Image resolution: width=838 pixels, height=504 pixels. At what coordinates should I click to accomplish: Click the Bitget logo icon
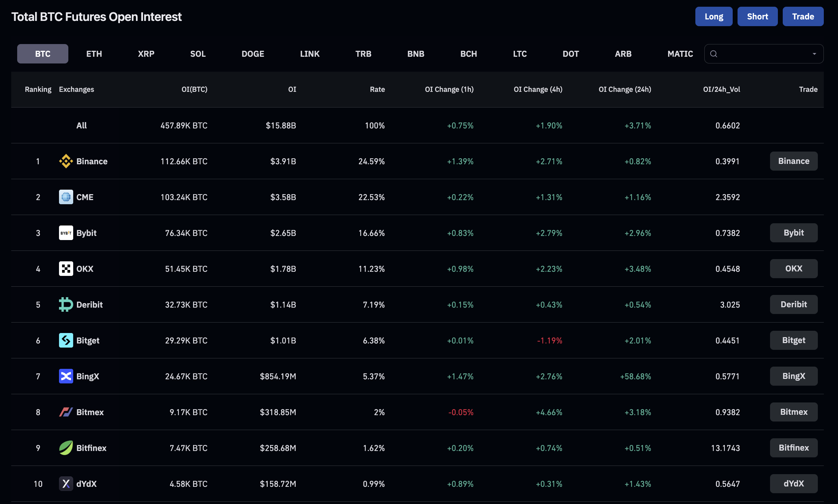tap(66, 340)
